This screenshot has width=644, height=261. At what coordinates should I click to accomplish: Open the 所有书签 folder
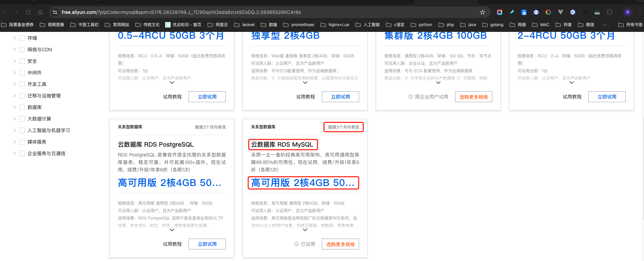630,25
